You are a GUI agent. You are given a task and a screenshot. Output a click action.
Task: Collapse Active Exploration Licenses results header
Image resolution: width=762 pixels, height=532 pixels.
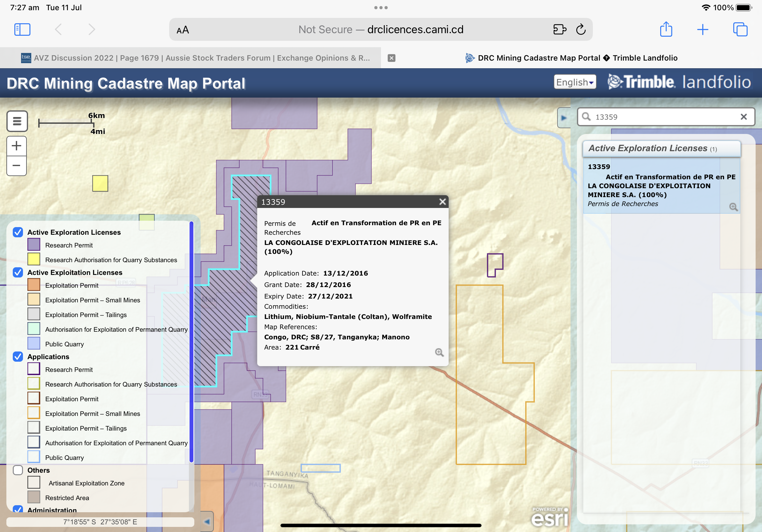click(x=661, y=148)
